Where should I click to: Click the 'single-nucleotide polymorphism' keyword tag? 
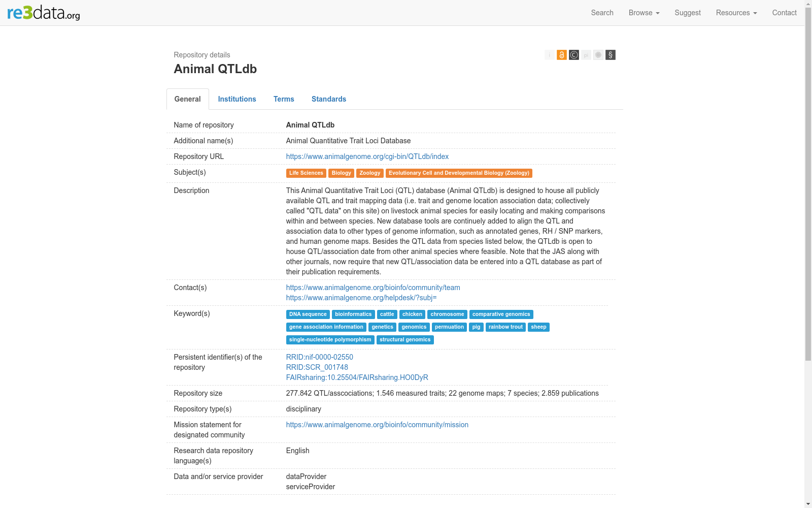coord(330,340)
